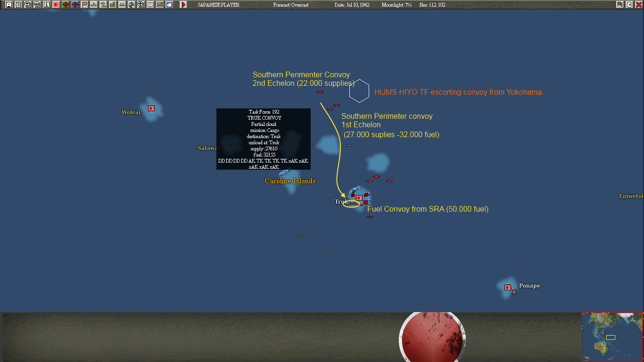The height and width of the screenshot is (362, 644).
Task: Click the single yellow ship toolbar icon
Action: tap(94, 5)
